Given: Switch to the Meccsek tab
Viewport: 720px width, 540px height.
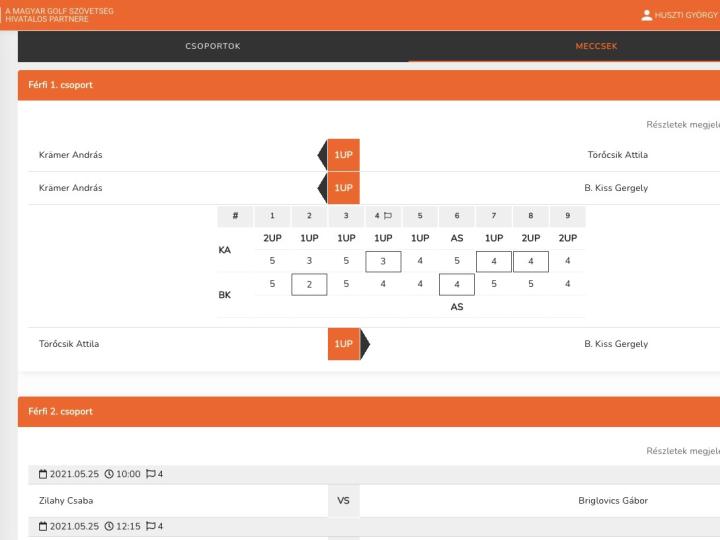Looking at the screenshot, I should tap(596, 46).
